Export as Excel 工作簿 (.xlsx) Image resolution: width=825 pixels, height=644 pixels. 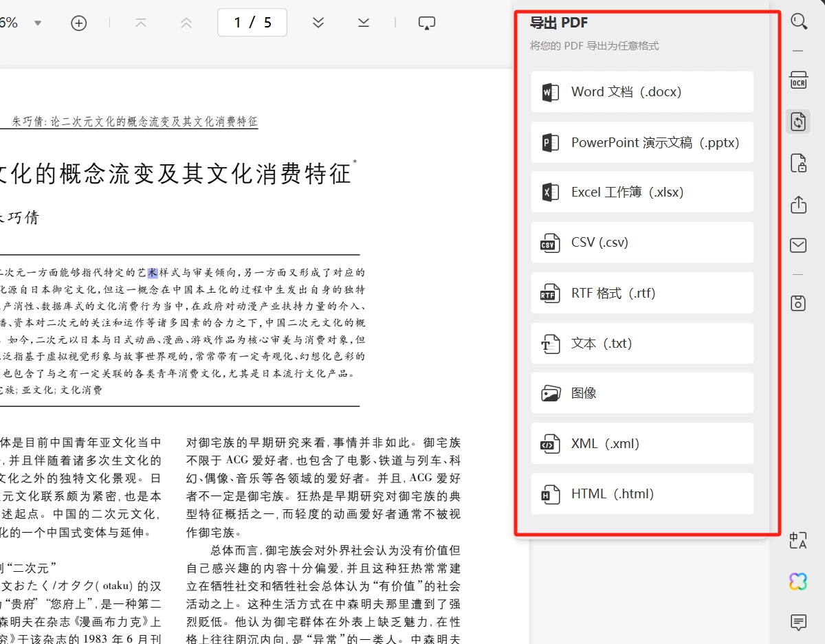point(642,192)
